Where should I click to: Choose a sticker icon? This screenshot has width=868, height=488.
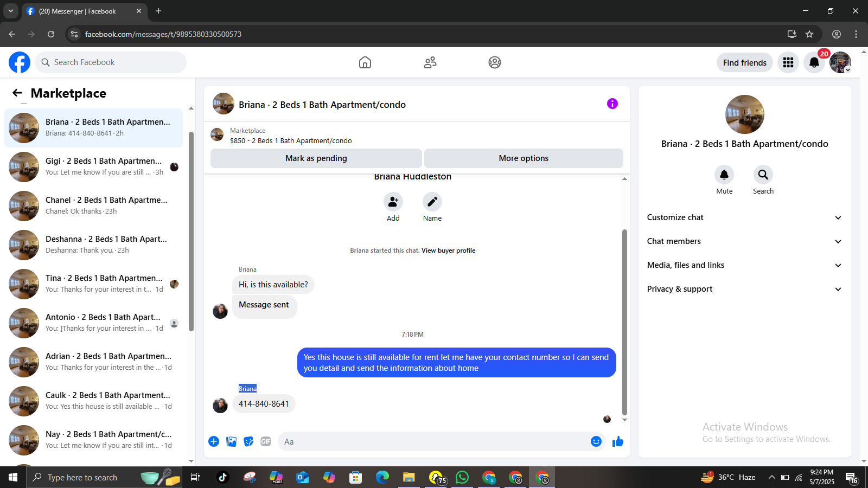click(x=248, y=441)
